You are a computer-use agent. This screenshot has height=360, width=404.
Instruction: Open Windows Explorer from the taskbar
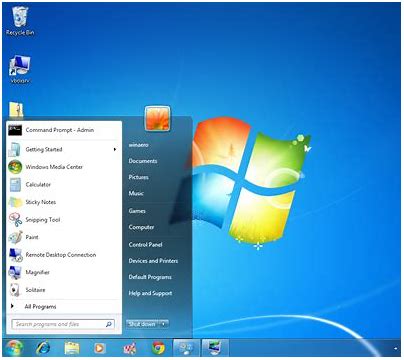click(71, 348)
